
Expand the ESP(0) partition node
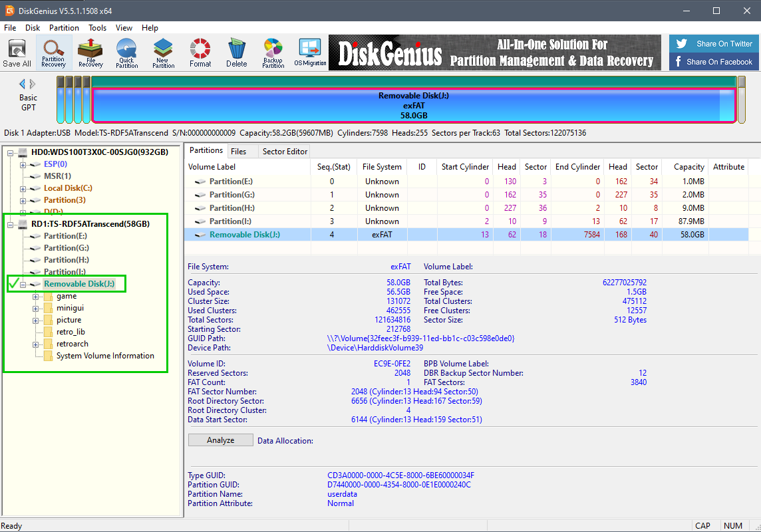pos(23,165)
